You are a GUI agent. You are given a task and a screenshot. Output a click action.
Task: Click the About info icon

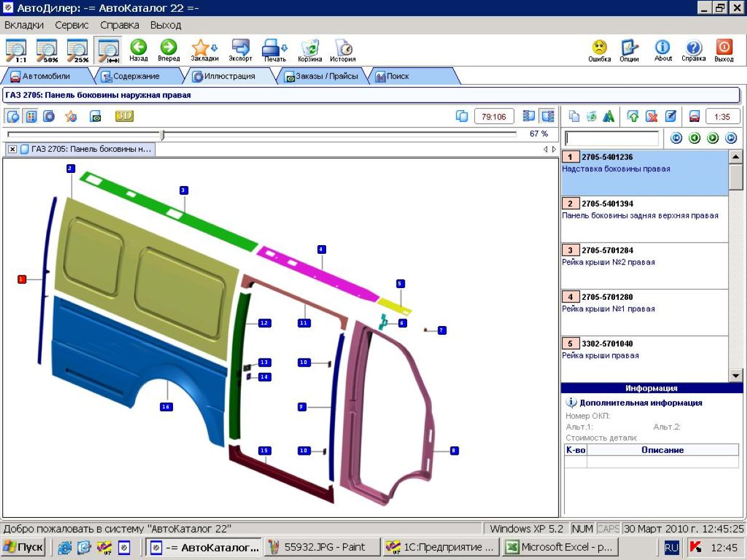tap(663, 50)
